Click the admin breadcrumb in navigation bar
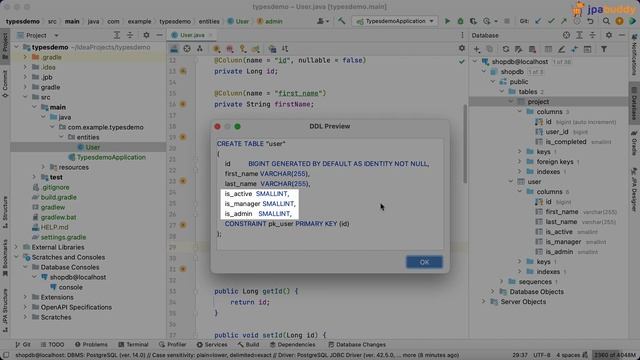Image resolution: width=640 pixels, height=360 pixels. point(270,21)
